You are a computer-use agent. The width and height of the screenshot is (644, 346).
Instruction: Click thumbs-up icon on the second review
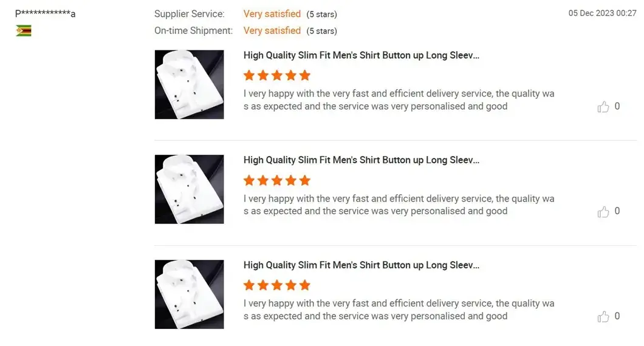point(603,212)
